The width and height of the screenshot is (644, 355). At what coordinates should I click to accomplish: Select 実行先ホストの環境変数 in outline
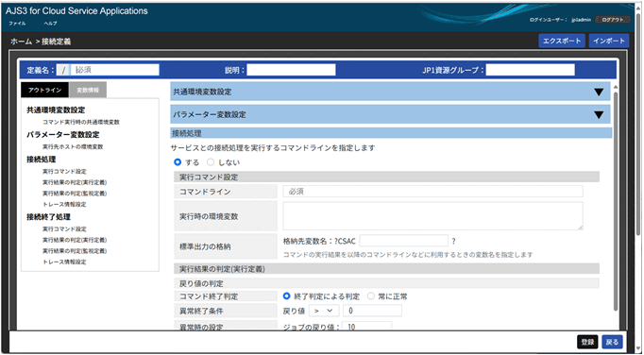pos(73,146)
